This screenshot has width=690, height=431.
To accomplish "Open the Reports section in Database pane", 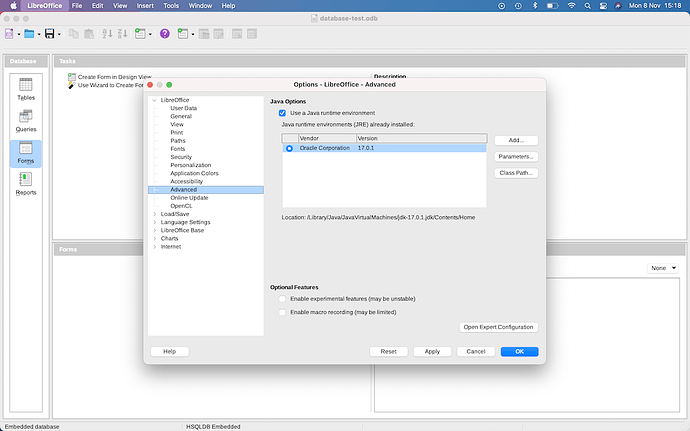I will (26, 184).
